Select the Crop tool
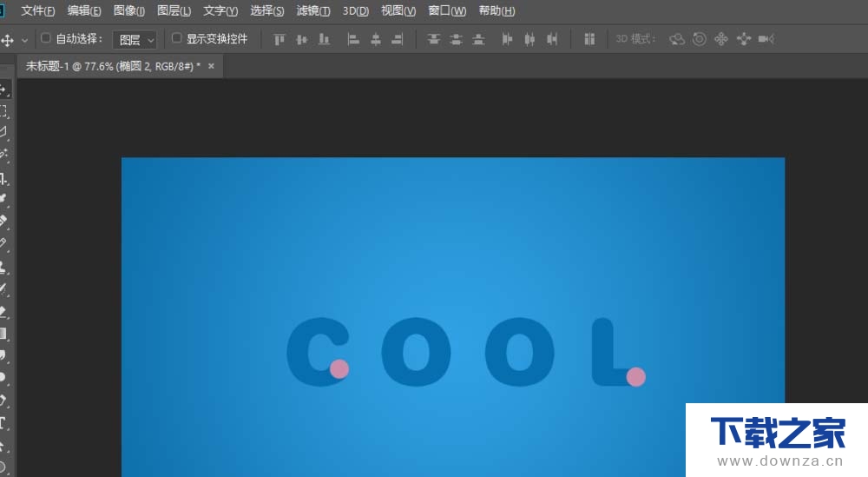 pos(3,179)
